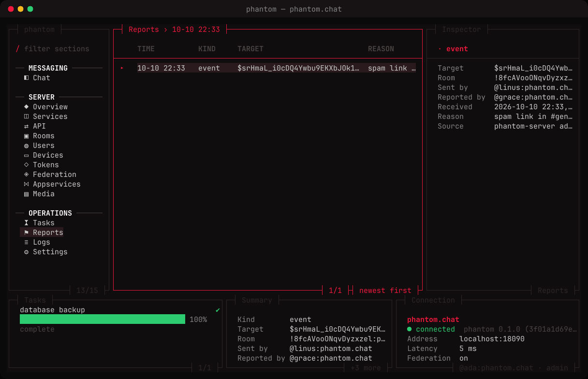Click the Overview diamond icon
Viewport: 588px width, 379px height.
tap(27, 107)
